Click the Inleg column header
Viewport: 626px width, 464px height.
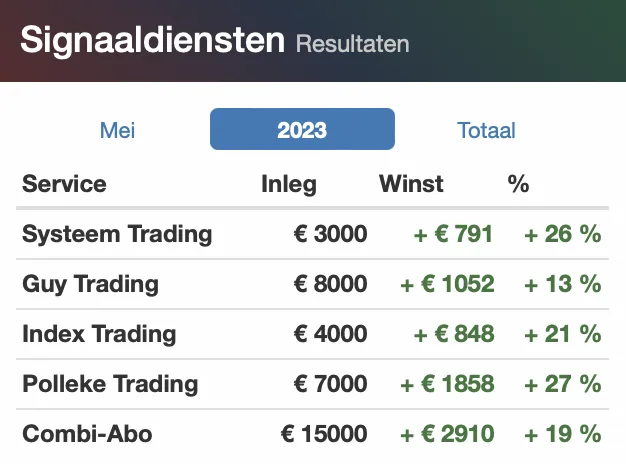pyautogui.click(x=289, y=185)
